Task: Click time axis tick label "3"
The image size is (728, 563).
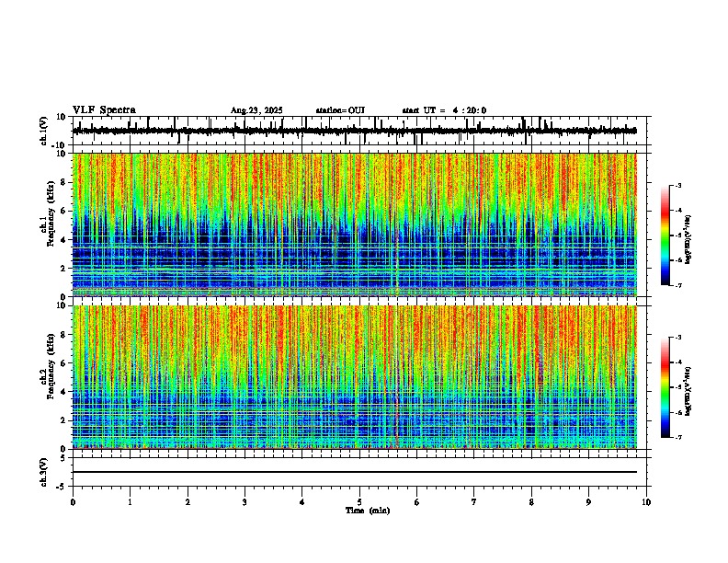Action: click(x=245, y=502)
